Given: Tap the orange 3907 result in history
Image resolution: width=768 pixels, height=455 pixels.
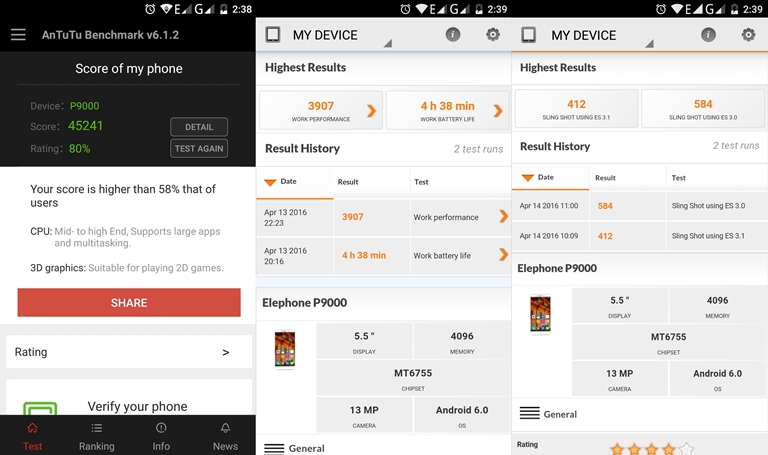Looking at the screenshot, I should click(x=353, y=217).
